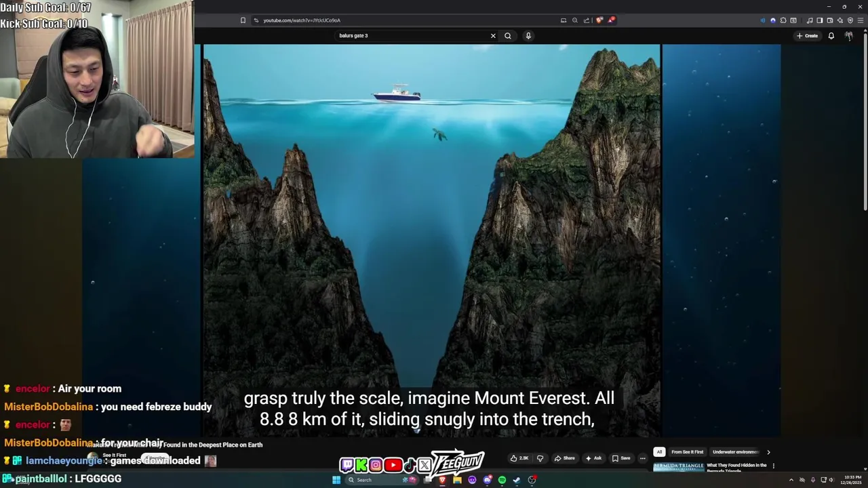Open Steam from the taskbar
The width and height of the screenshot is (868, 488).
(x=517, y=480)
